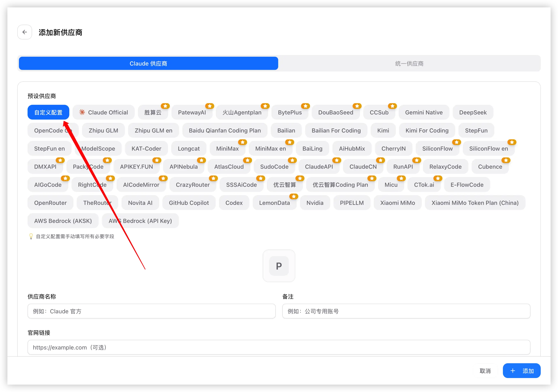The width and height of the screenshot is (558, 392).
Task: Select the Kimi preset
Action: (x=383, y=130)
